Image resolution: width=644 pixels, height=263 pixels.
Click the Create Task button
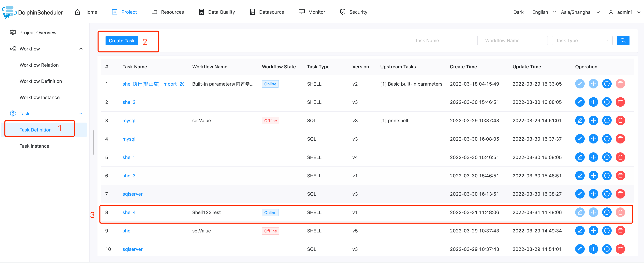[122, 40]
